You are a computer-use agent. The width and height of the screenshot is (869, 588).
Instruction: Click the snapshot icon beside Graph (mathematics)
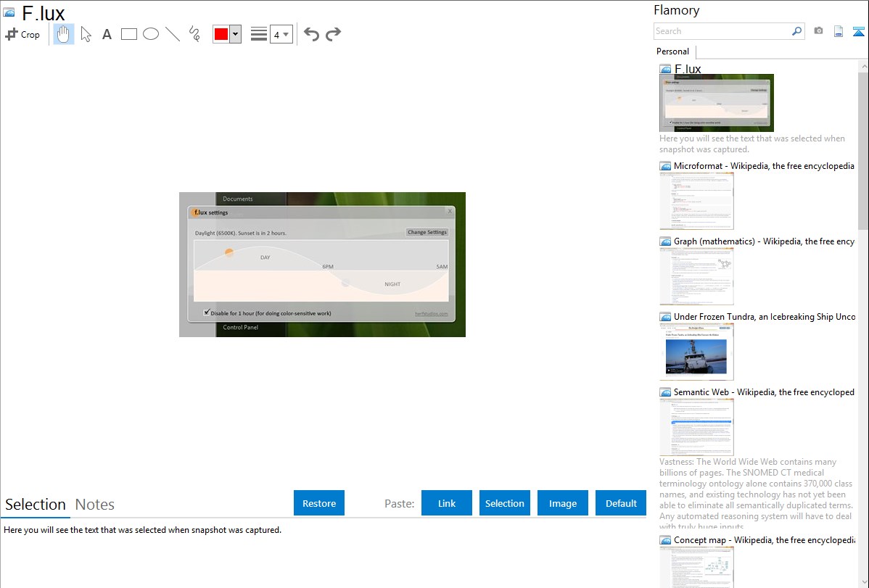[665, 241]
